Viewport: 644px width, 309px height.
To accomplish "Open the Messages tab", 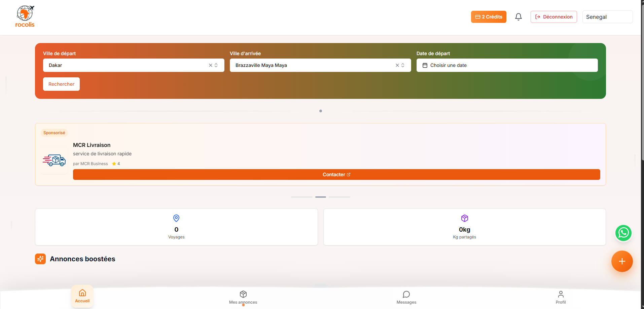I will (406, 297).
